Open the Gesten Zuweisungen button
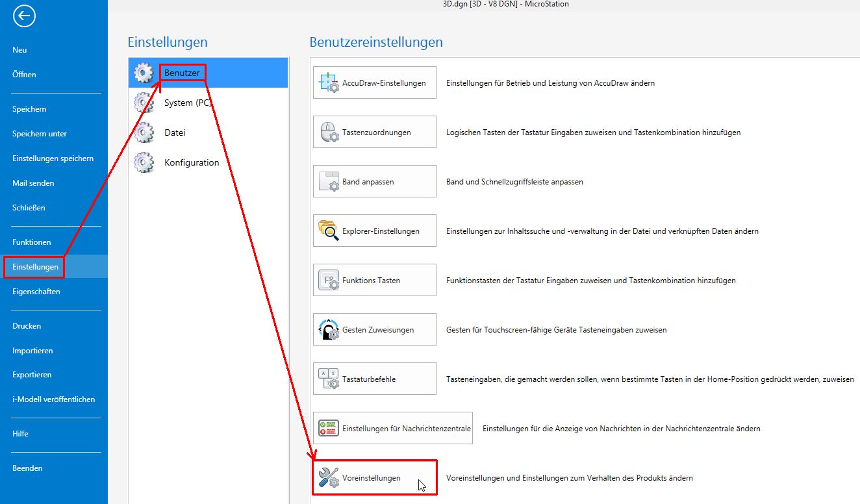This screenshot has height=504, width=860. (375, 330)
